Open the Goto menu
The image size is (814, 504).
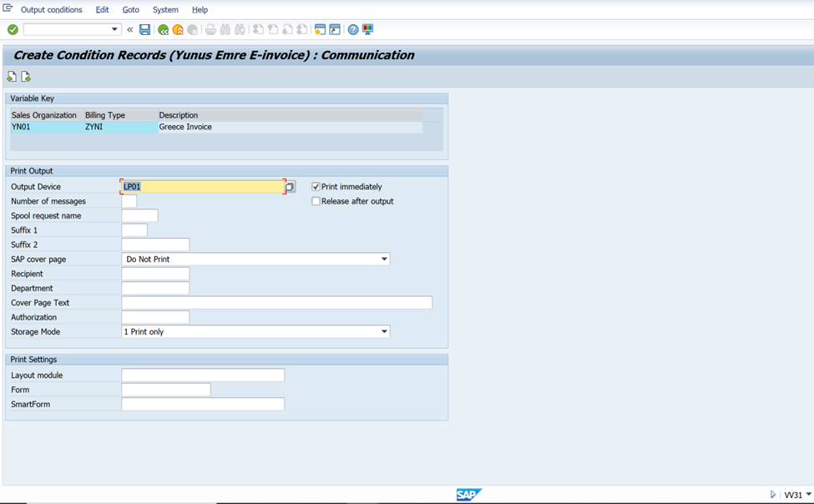131,9
